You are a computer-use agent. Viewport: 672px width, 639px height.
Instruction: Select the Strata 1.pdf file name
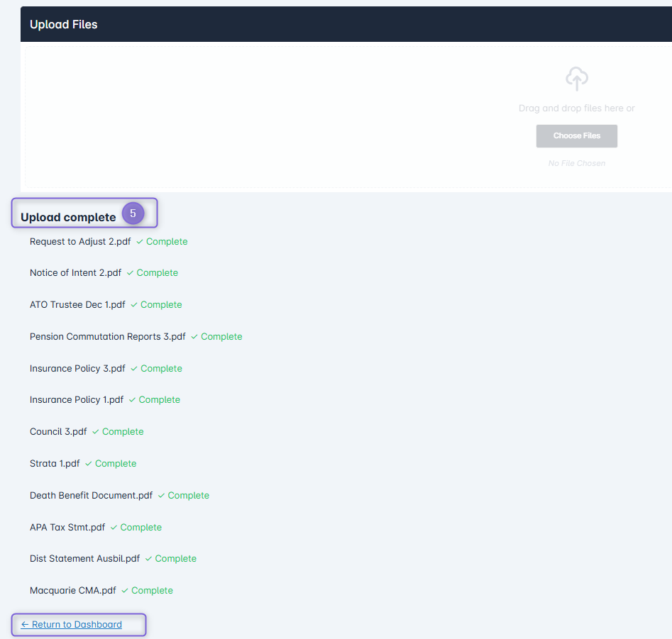click(55, 463)
